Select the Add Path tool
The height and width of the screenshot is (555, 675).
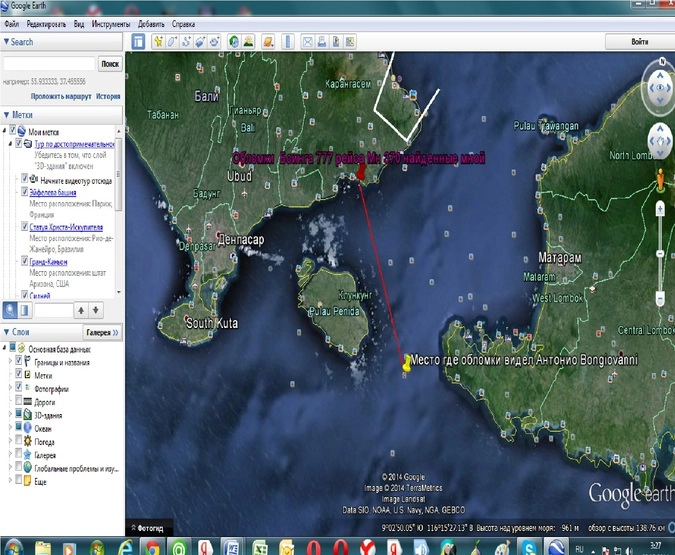point(187,41)
